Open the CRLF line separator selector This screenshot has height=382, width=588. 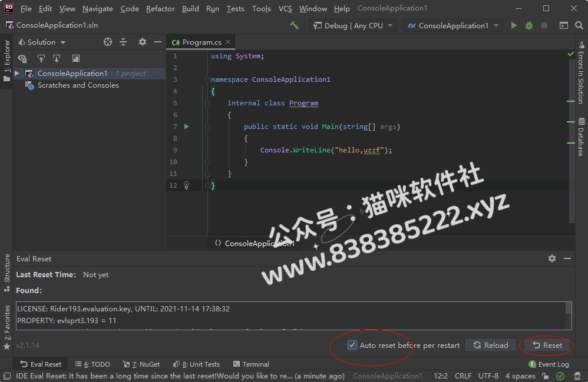463,376
